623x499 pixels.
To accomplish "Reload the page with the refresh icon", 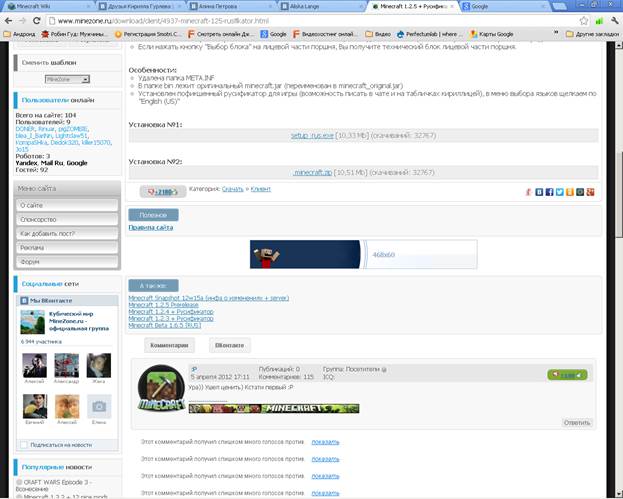I will tap(37, 21).
